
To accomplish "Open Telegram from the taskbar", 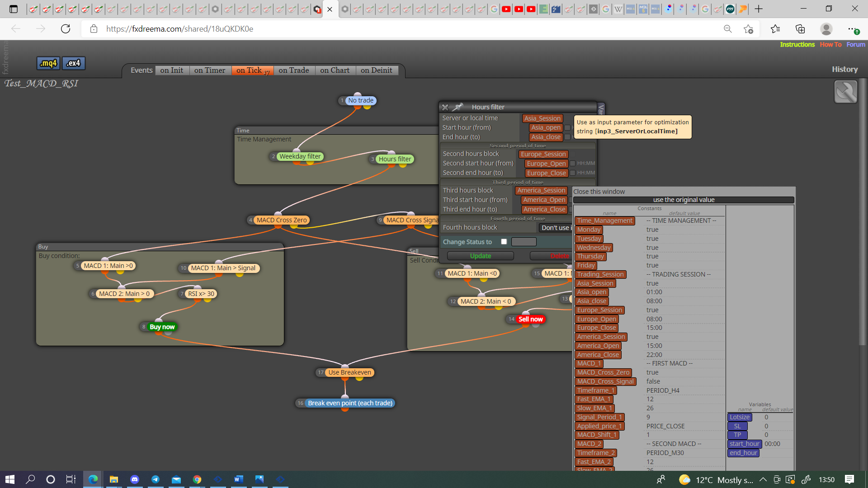I will click(155, 479).
